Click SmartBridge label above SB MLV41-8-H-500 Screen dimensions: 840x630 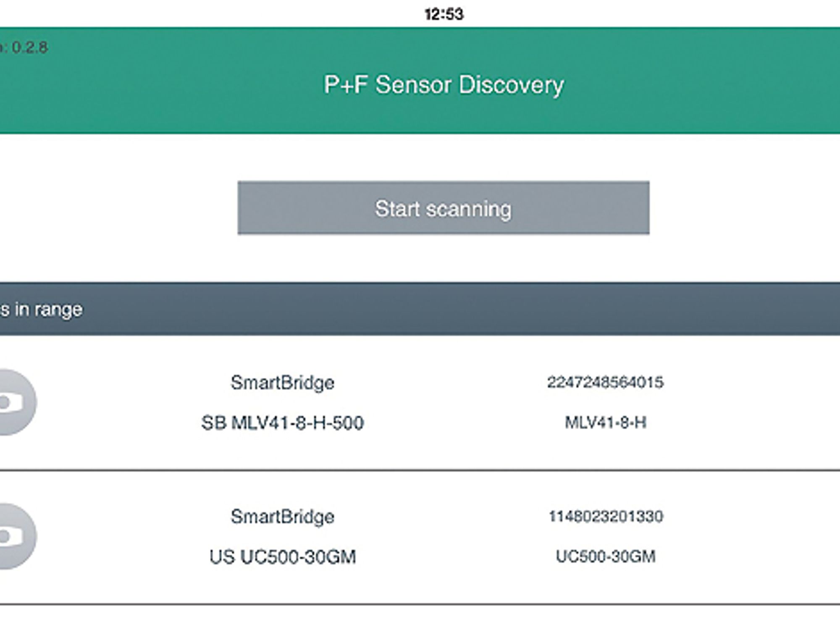(x=283, y=383)
